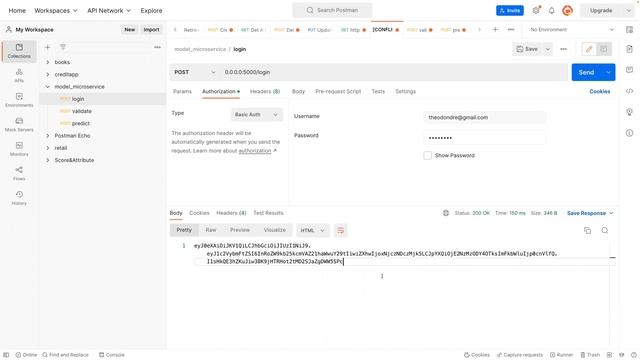
Task: Expand the Postman Echo collection
Action: click(x=48, y=136)
